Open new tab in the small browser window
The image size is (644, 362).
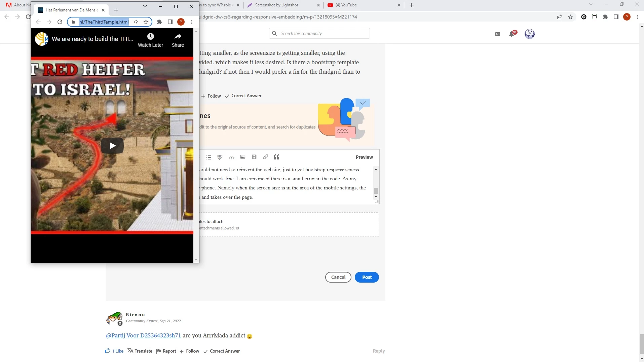tap(116, 10)
